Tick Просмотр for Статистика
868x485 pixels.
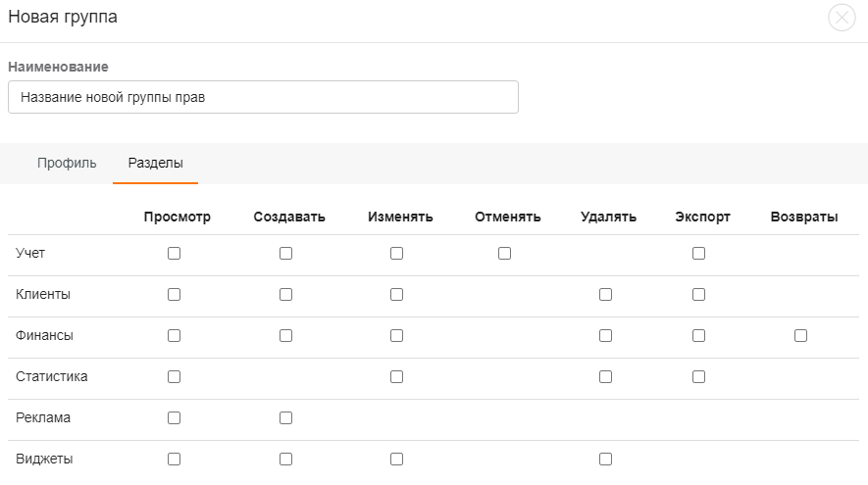pos(174,376)
